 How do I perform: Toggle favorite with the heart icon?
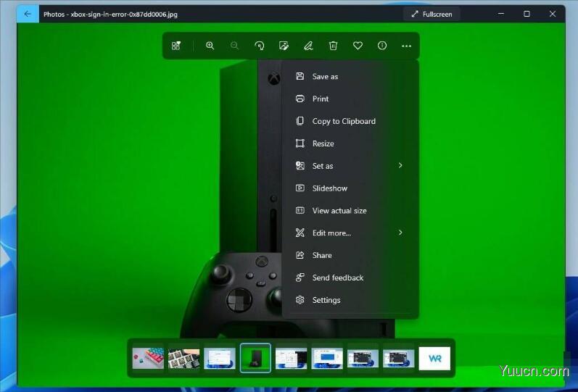[x=358, y=46]
